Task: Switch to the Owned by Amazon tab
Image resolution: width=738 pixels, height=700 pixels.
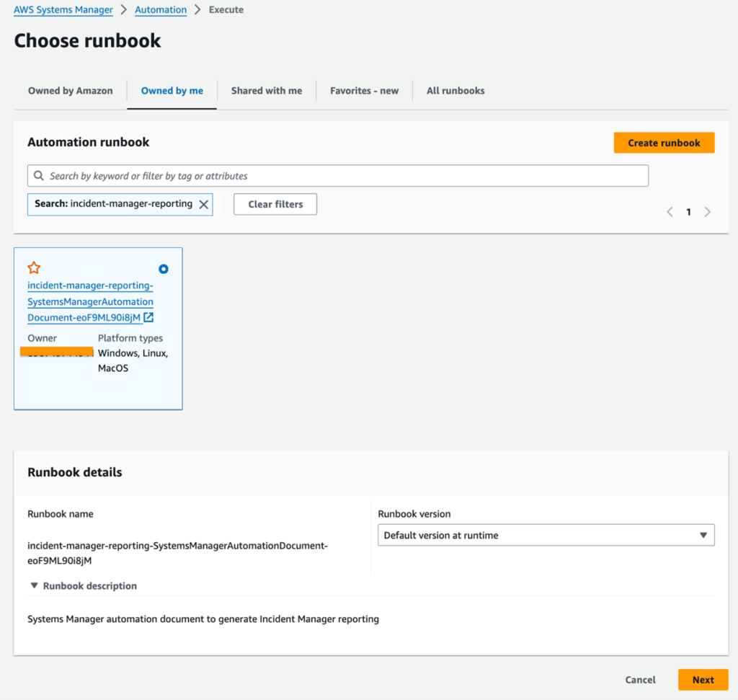Action: (x=69, y=90)
